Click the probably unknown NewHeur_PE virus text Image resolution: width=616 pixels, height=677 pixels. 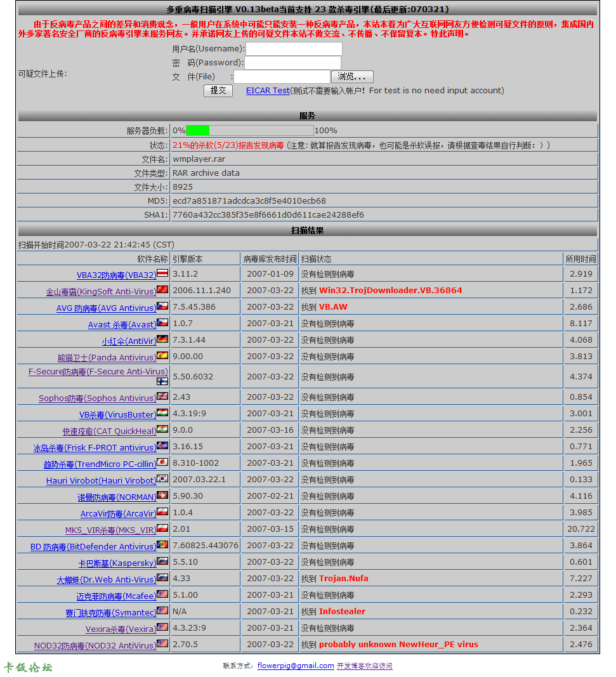pos(398,644)
